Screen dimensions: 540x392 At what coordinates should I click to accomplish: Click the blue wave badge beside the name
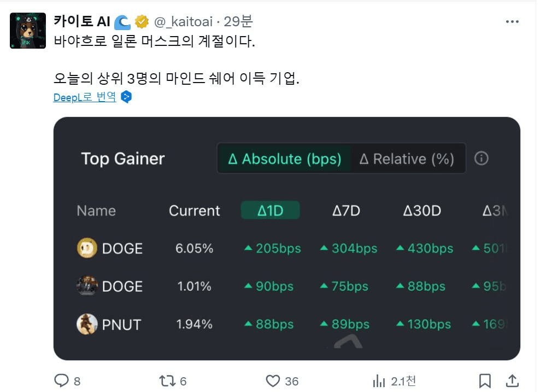click(x=122, y=22)
